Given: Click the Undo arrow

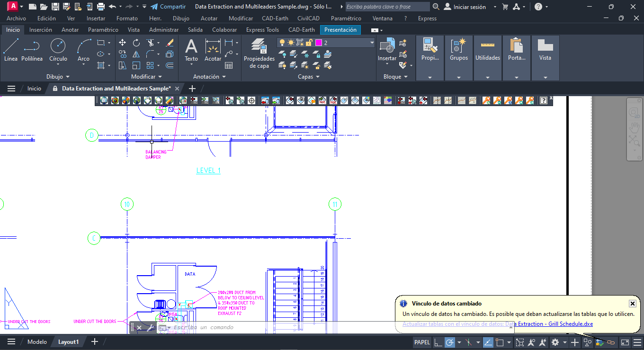Looking at the screenshot, I should click(112, 7).
